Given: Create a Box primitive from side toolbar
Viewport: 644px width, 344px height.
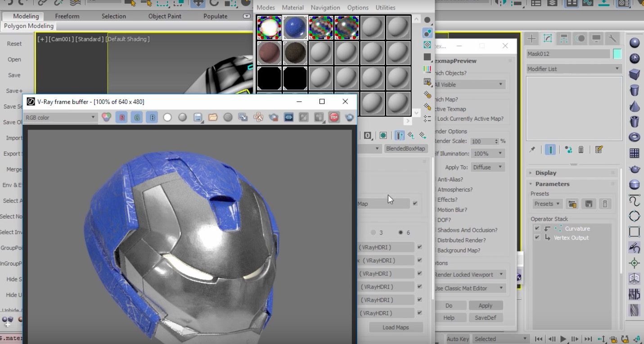Looking at the screenshot, I should 635,74.
